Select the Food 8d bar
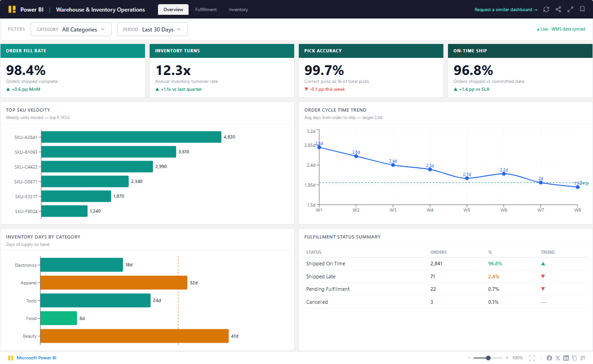Viewport: 593px width, 364px height. (x=59, y=318)
